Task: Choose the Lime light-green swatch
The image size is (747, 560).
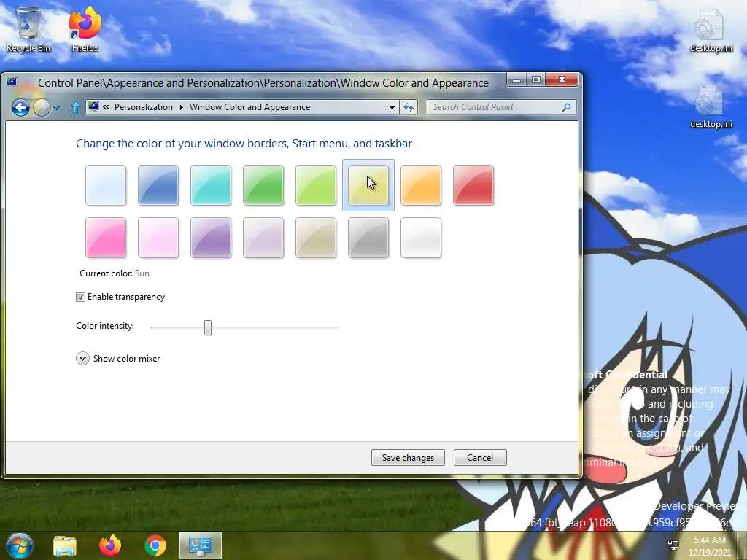Action: point(316,185)
